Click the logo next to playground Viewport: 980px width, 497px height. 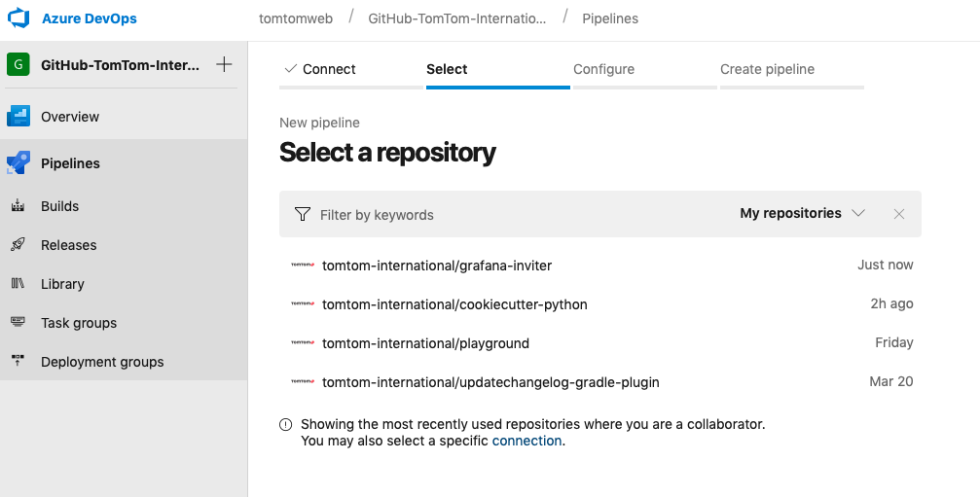point(303,342)
